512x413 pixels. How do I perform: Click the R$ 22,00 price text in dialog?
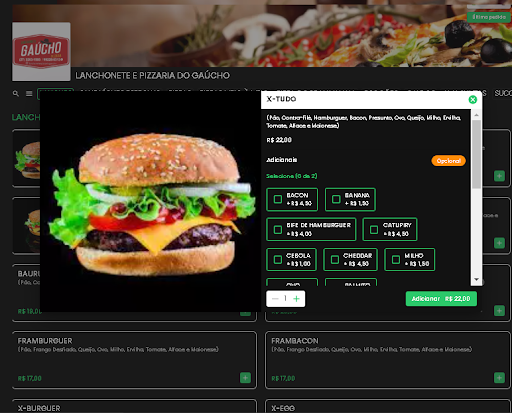279,140
